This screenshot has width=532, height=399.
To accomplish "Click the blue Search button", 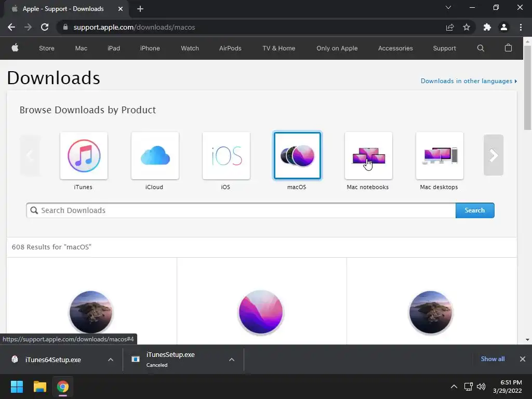I will click(475, 210).
